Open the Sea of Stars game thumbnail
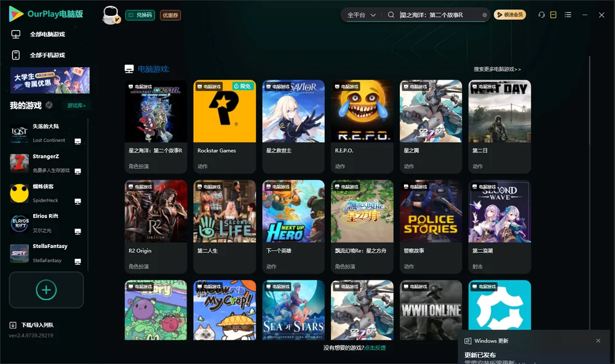The image size is (615, 364). [293, 310]
